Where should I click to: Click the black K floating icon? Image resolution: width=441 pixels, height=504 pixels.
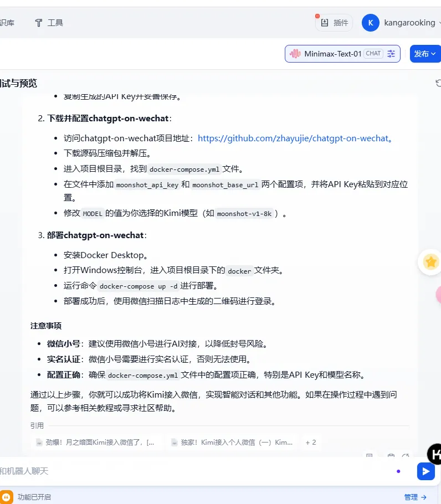point(435,454)
